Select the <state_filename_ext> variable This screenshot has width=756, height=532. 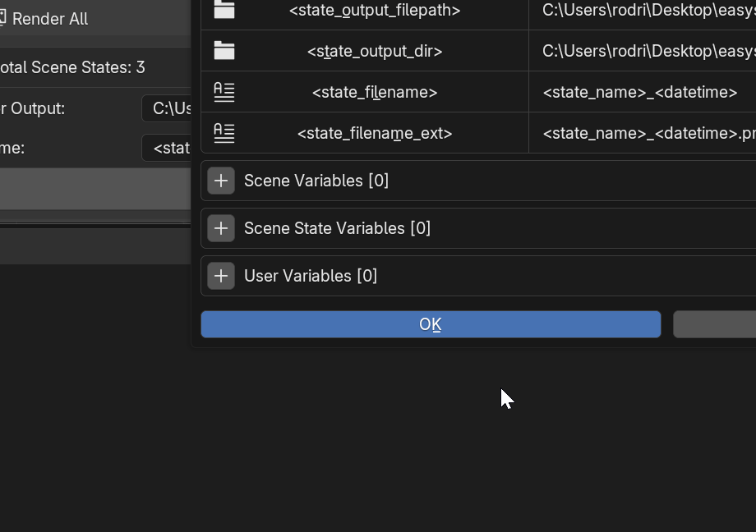pos(375,133)
